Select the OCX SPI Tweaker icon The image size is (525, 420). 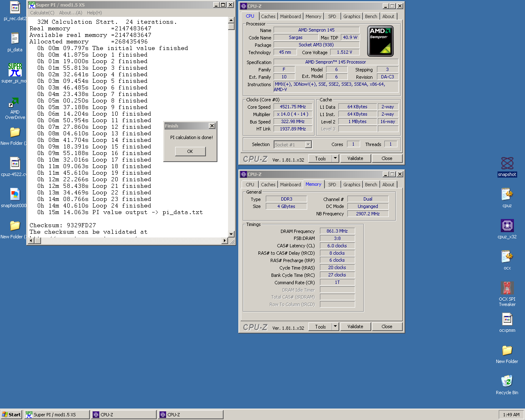tap(507, 288)
